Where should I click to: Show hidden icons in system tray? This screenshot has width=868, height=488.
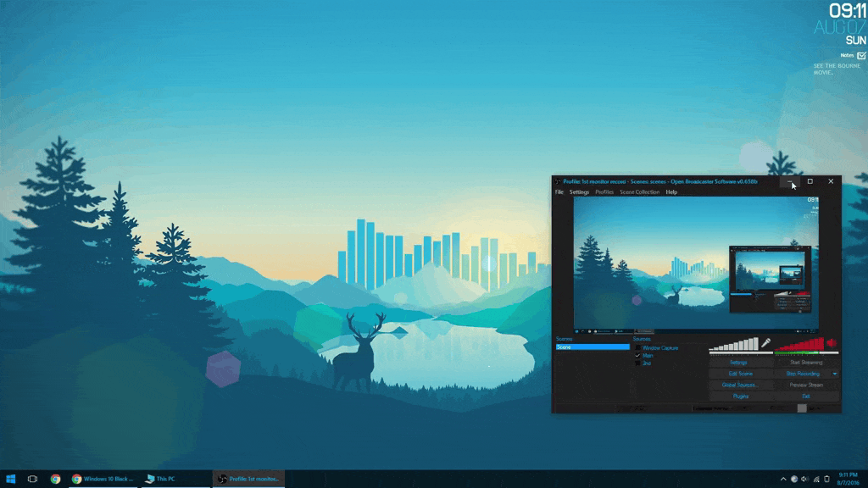click(x=783, y=479)
